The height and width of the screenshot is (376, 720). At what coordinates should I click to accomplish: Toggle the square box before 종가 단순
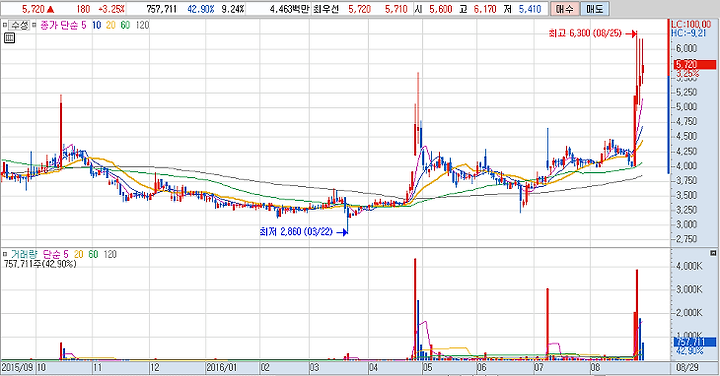(x=35, y=25)
